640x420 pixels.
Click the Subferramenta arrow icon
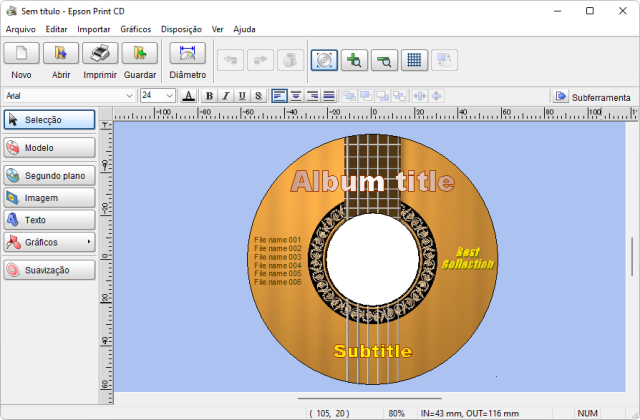coord(561,96)
